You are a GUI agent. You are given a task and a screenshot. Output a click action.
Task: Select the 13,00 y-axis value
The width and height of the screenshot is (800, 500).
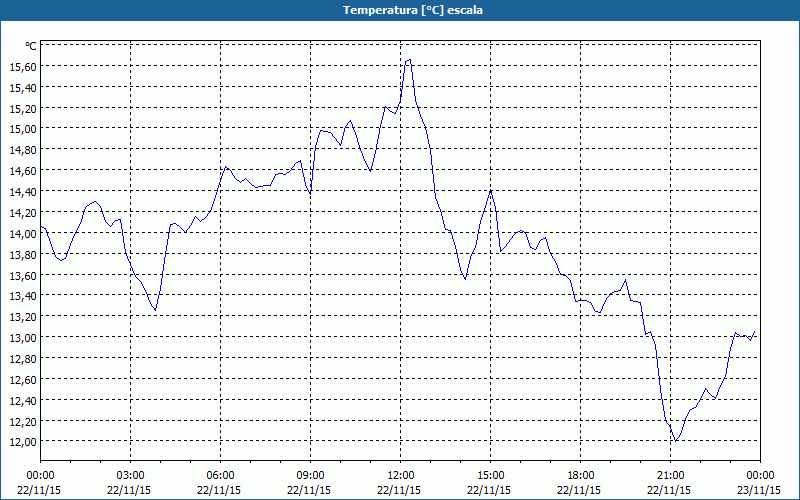[x=23, y=338]
